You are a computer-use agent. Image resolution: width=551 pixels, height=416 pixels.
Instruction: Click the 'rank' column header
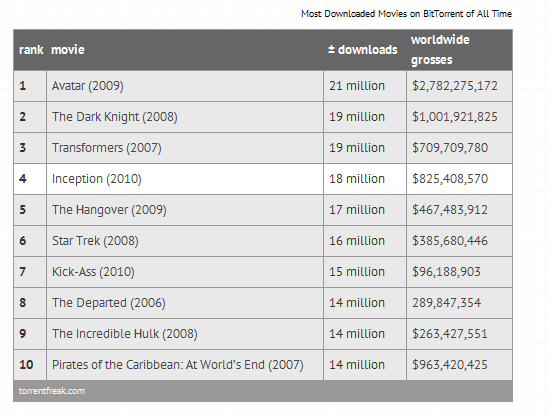click(31, 50)
